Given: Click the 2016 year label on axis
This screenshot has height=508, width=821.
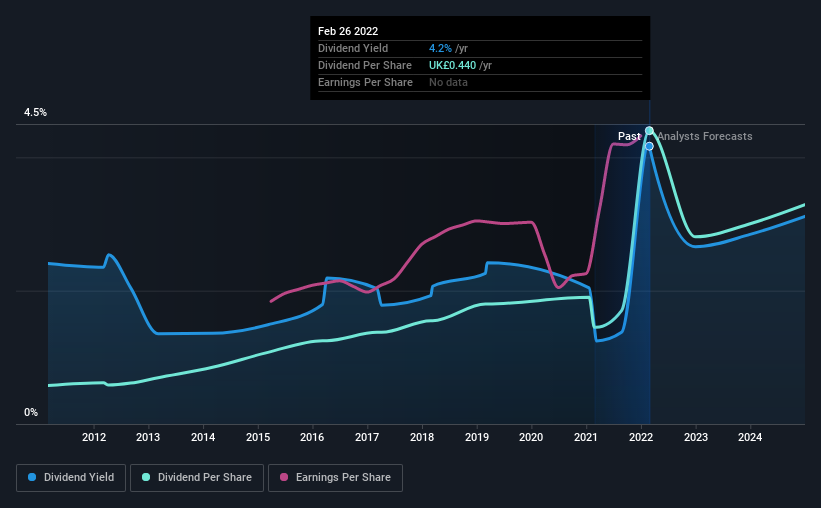Looking at the screenshot, I should coord(312,437).
